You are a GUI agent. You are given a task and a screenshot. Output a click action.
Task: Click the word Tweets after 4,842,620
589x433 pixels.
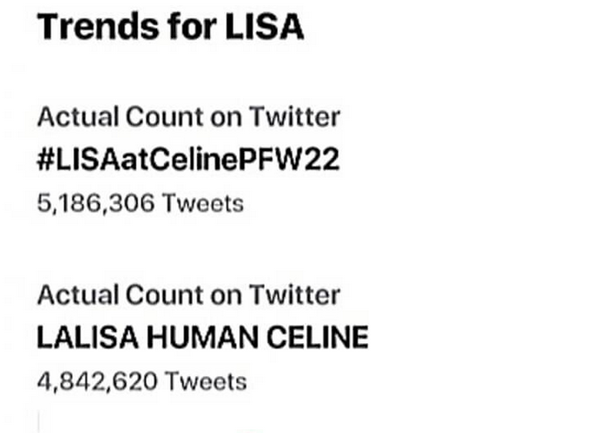click(206, 381)
